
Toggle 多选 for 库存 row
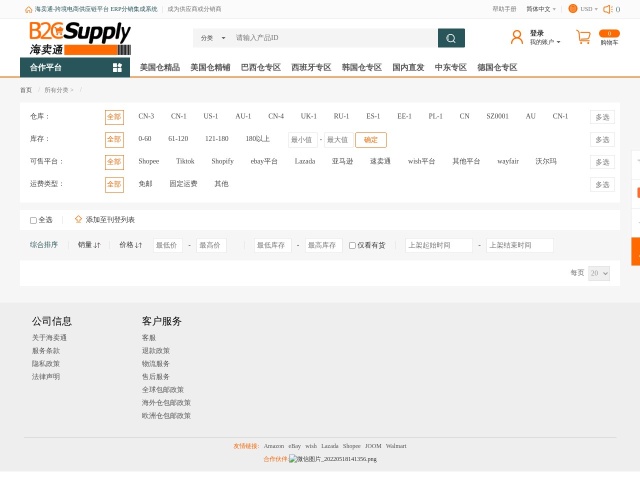coord(602,140)
